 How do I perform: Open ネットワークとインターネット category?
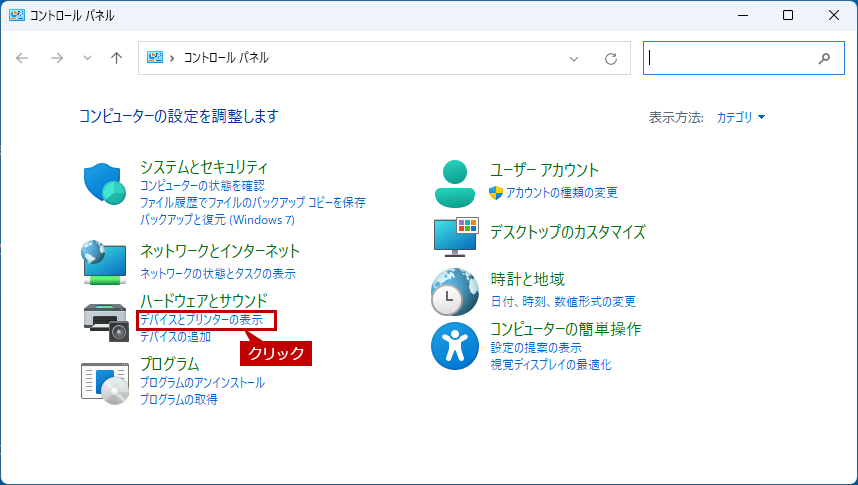(220, 251)
